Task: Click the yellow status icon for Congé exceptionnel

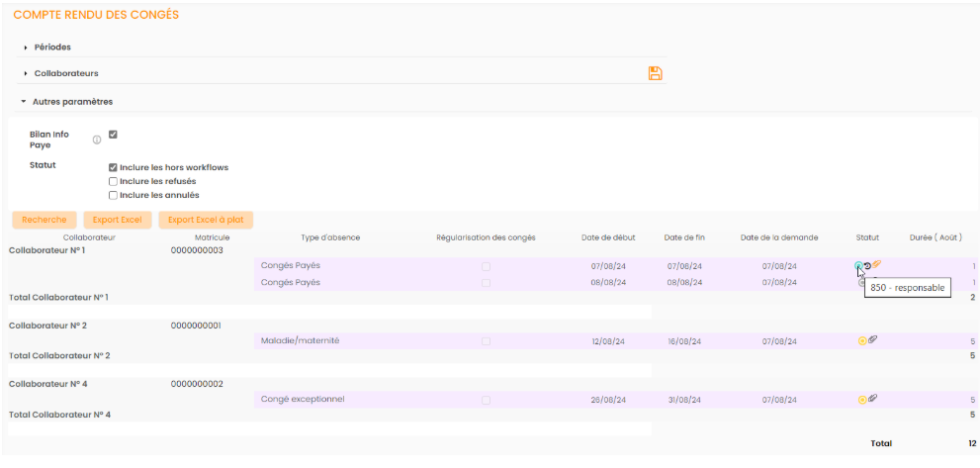Action: click(862, 399)
